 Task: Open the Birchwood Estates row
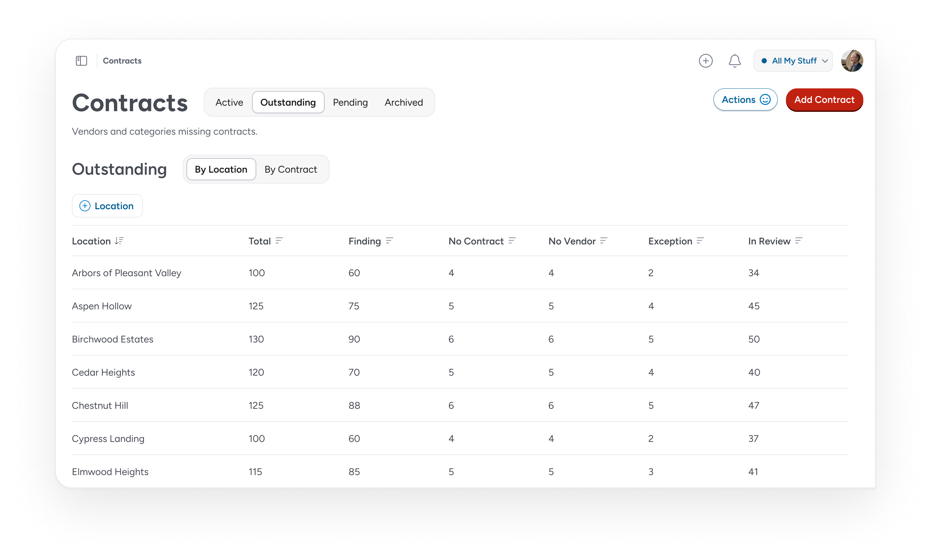[x=113, y=339]
